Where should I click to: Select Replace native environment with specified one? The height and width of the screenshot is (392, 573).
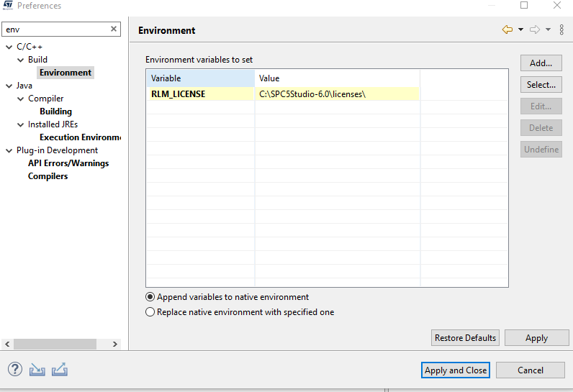(150, 312)
